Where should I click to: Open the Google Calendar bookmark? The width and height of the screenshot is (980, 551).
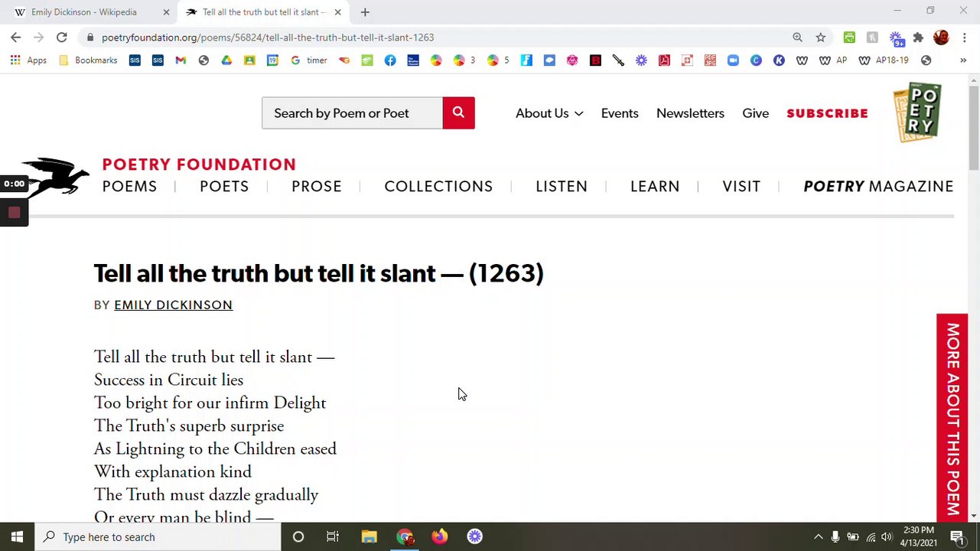pyautogui.click(x=272, y=60)
